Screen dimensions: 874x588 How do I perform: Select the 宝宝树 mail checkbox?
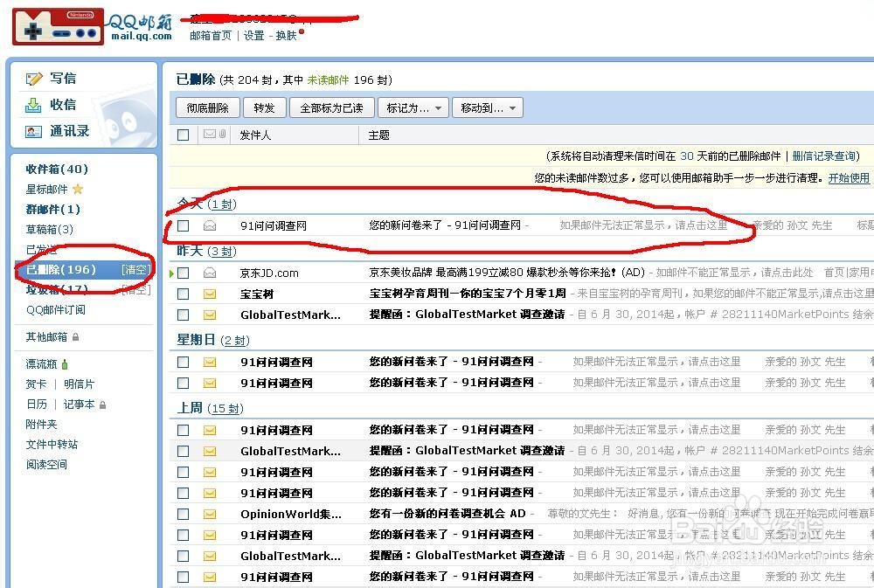click(183, 294)
